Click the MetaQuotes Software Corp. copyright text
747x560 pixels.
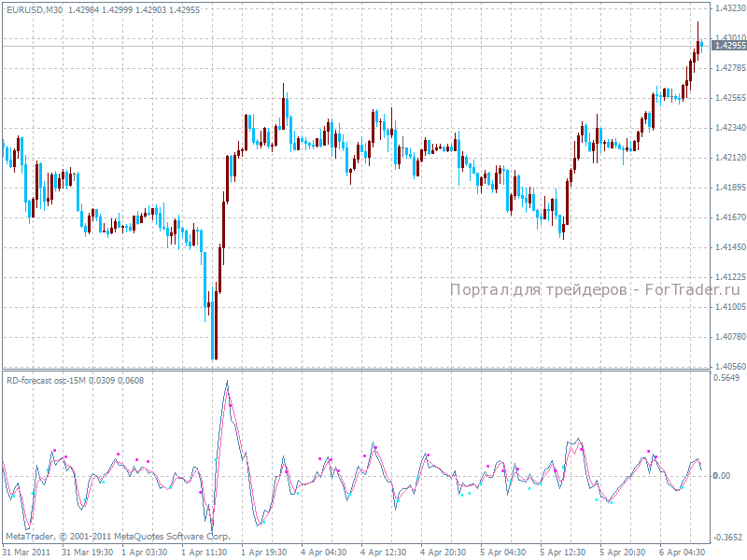(x=119, y=537)
